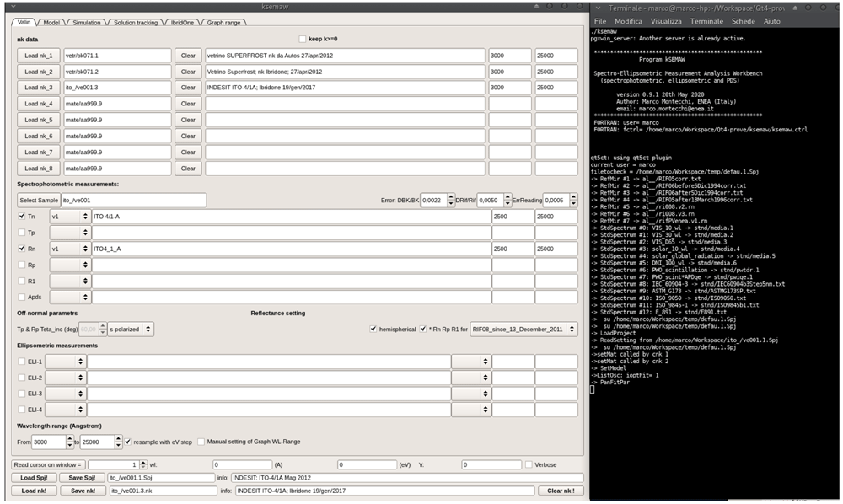This screenshot has height=504, width=843.
Task: Click the Load nk_8 button
Action: point(39,169)
